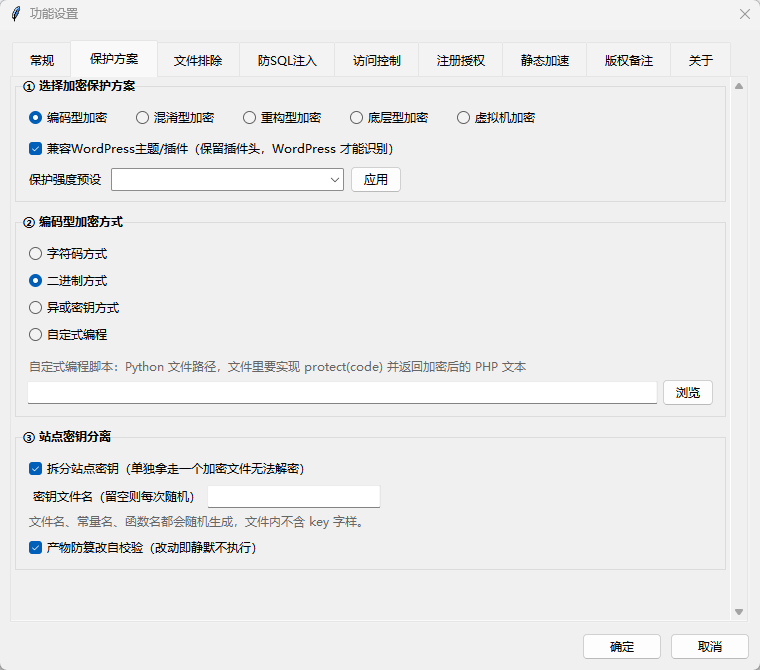Click the feather app icon in title bar
The width and height of the screenshot is (760, 670).
16,14
